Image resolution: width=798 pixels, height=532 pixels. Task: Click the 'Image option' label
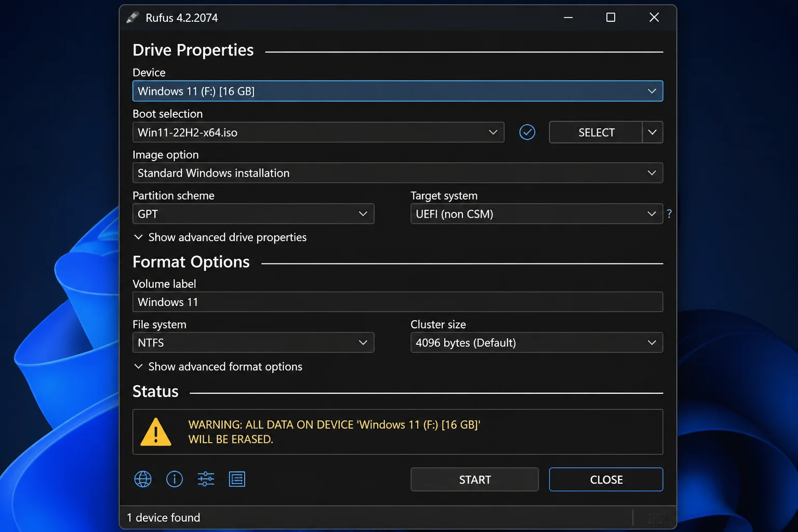click(166, 155)
